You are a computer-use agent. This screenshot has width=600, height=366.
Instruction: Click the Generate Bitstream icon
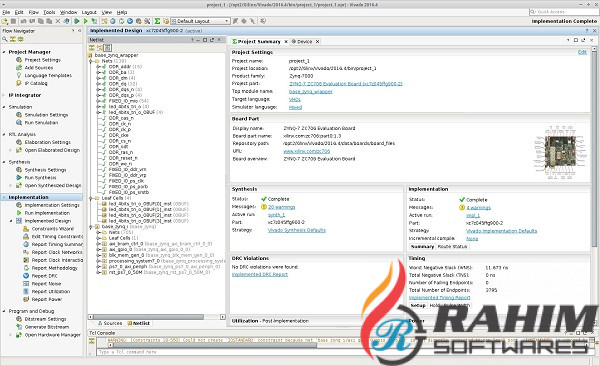19,327
